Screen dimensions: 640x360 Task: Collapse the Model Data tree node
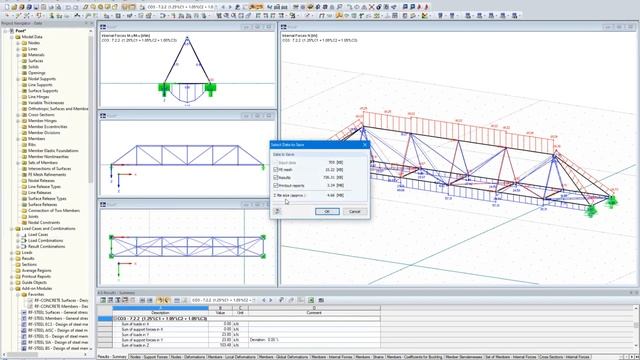[12, 37]
